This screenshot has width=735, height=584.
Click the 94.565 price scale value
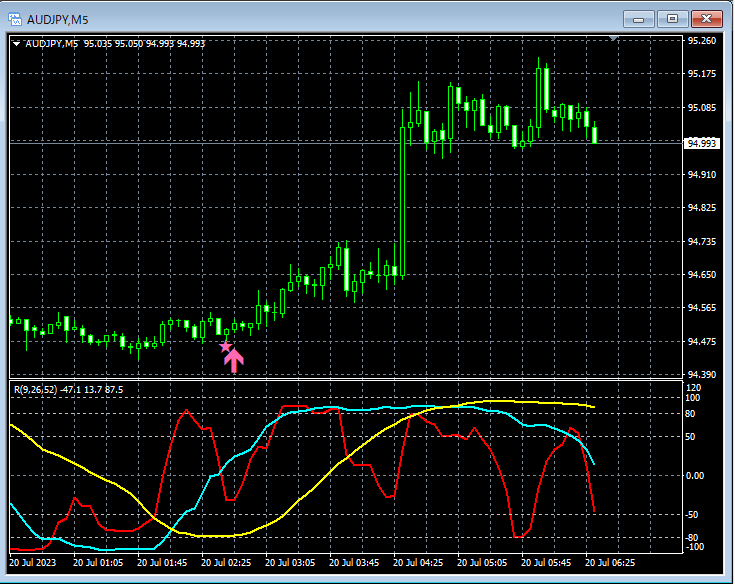pyautogui.click(x=702, y=307)
